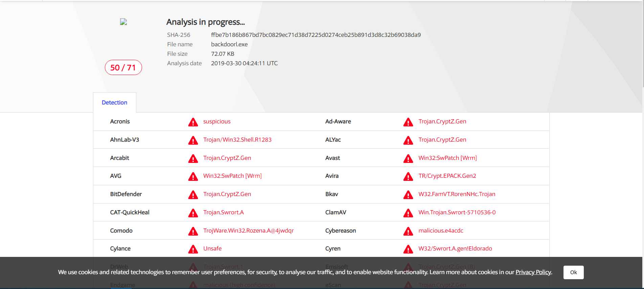The height and width of the screenshot is (289, 644).
Task: Click the file size 72.07 KB
Action: coord(223,54)
